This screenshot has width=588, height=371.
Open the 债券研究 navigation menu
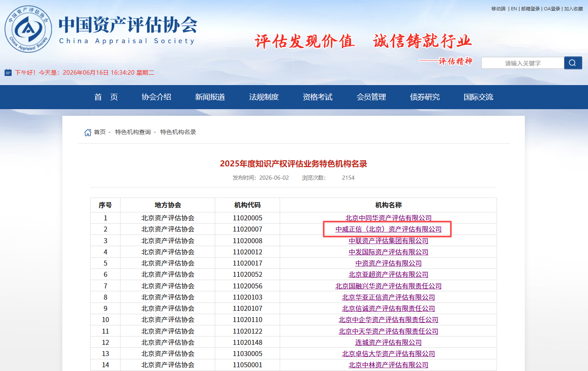425,97
